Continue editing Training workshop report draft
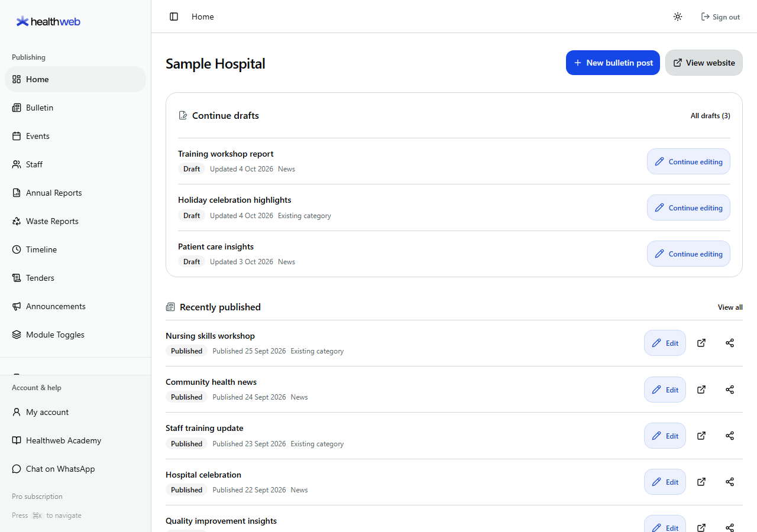This screenshot has width=757, height=532. point(688,161)
